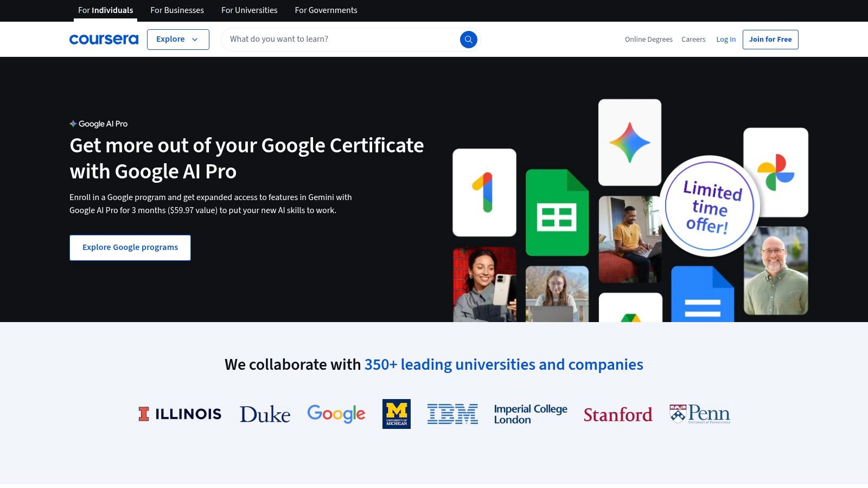Click the Google Docs blue icon
868x488 pixels.
point(703,294)
